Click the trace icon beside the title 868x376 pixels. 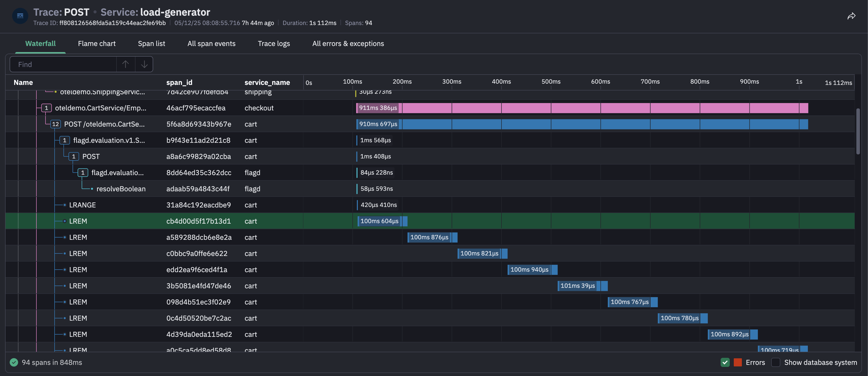point(20,16)
